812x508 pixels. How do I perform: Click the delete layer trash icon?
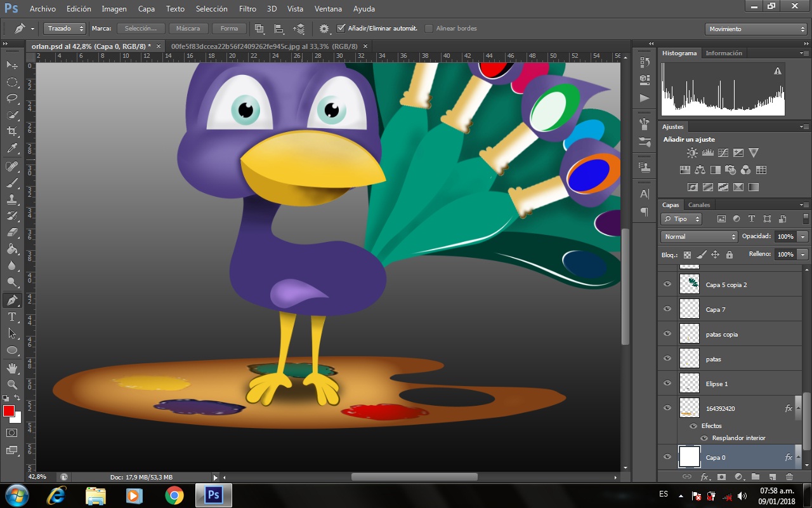(x=789, y=476)
